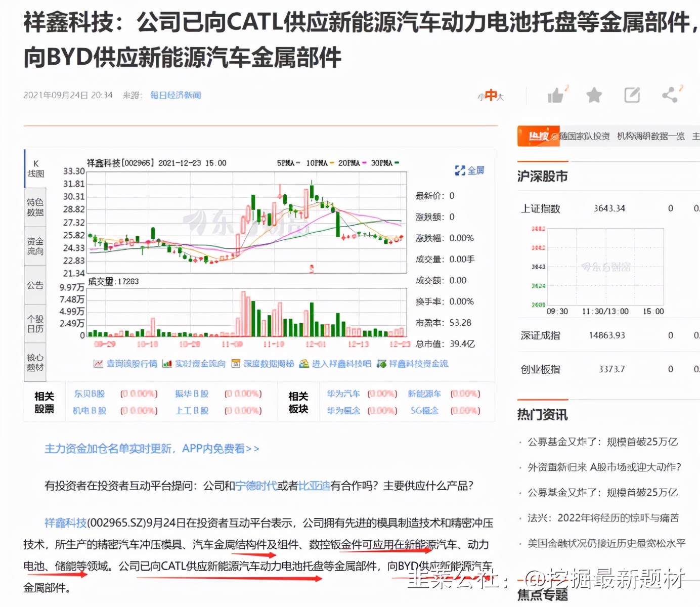Open 主力资金加仓名单实时更新 promo link

click(x=152, y=449)
